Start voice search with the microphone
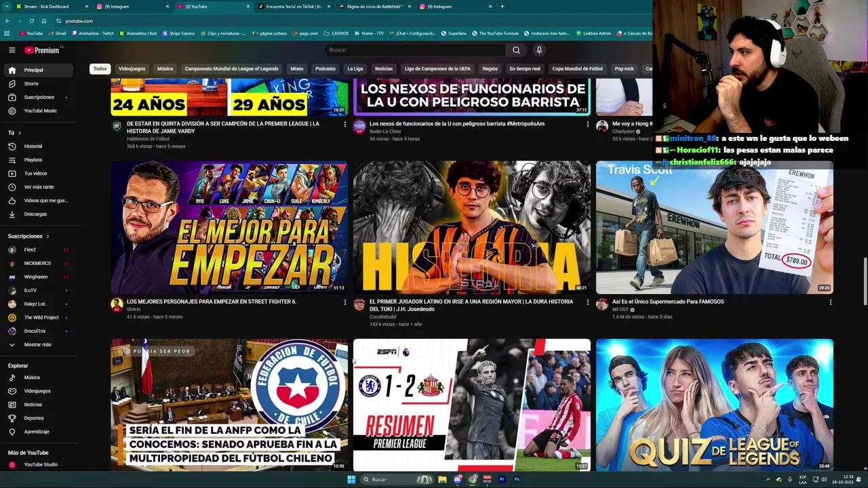The width and height of the screenshot is (868, 488). [x=539, y=49]
